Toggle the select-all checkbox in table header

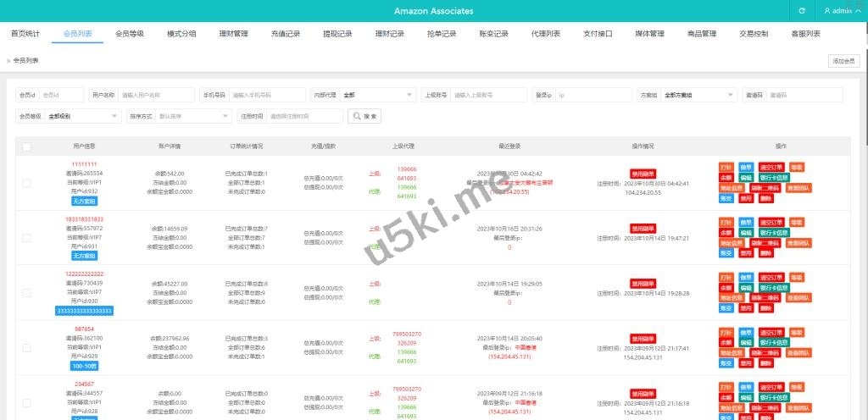27,146
